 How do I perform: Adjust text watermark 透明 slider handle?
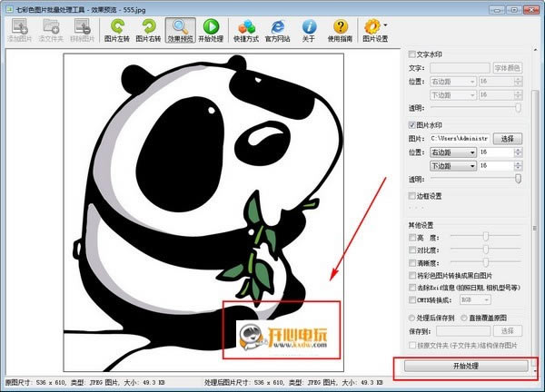point(518,108)
